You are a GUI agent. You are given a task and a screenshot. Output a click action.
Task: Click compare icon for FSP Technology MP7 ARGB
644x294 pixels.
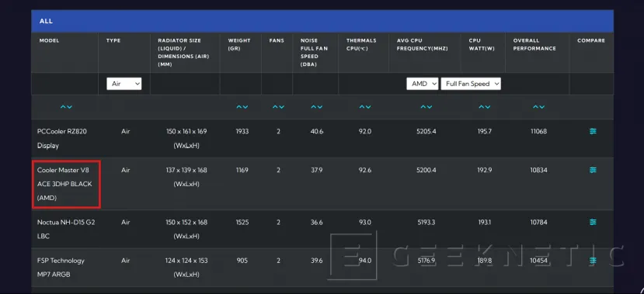click(x=593, y=261)
